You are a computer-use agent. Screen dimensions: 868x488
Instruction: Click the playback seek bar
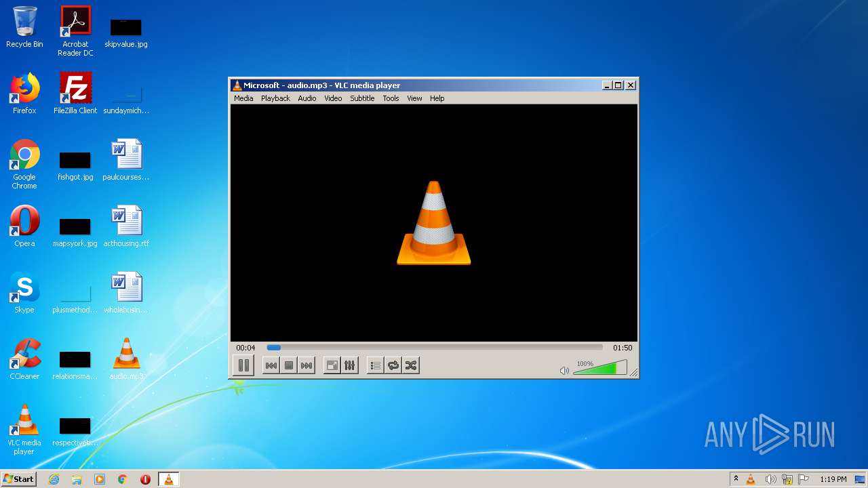(x=434, y=348)
